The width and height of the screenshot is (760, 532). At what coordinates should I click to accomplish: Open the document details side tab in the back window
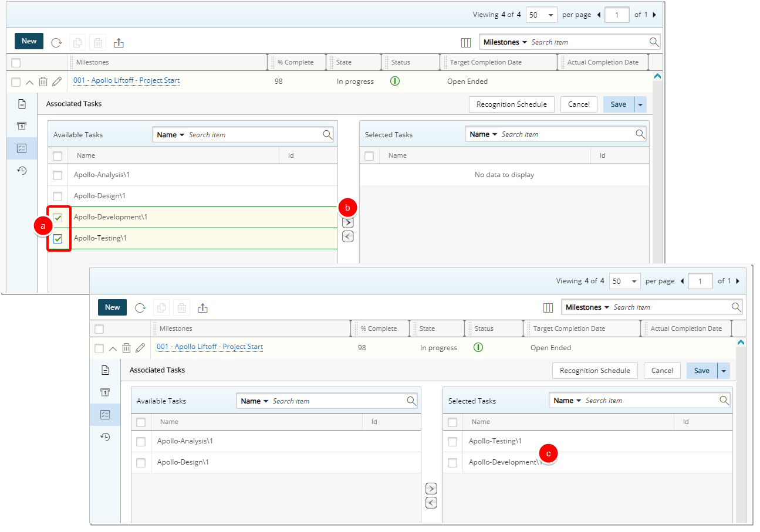22,104
